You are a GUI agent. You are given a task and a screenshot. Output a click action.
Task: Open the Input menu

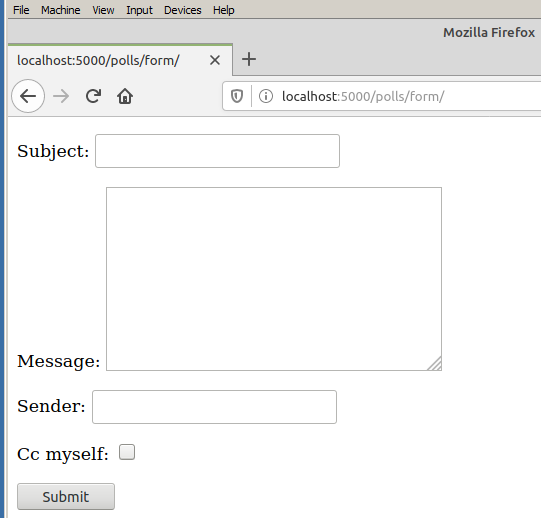point(139,10)
